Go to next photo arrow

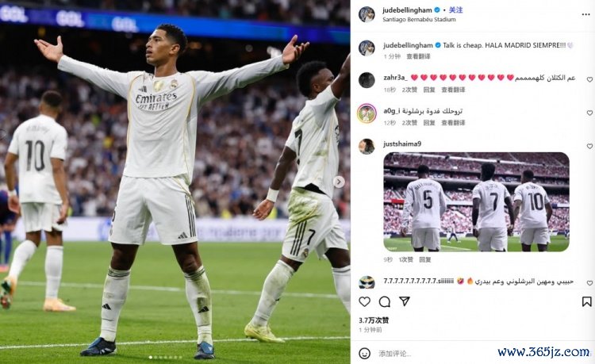pos(339,182)
